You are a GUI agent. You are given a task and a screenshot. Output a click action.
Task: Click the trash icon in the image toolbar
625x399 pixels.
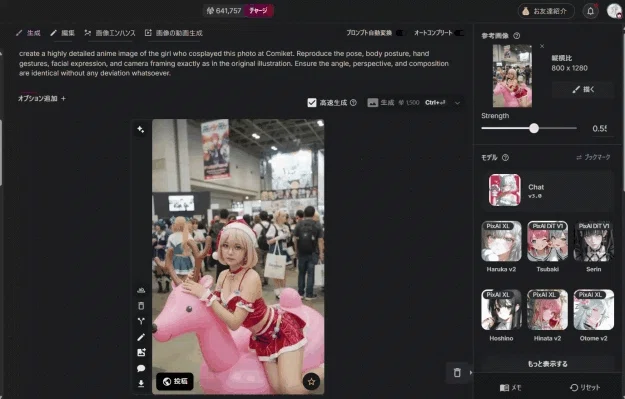coord(141,306)
